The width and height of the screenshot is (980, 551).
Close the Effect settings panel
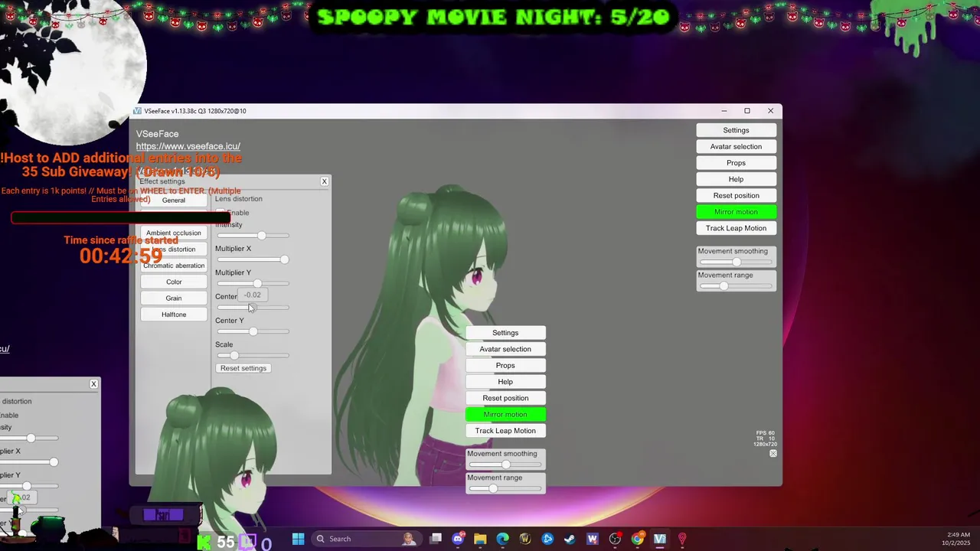point(325,181)
